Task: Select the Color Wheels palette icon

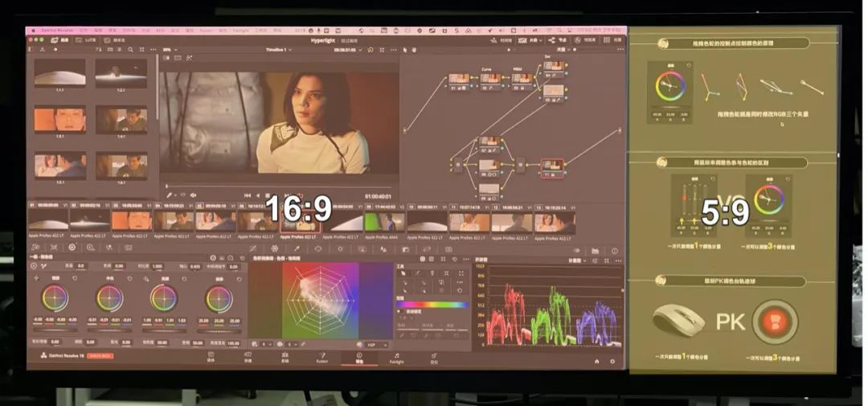Action: tap(72, 248)
